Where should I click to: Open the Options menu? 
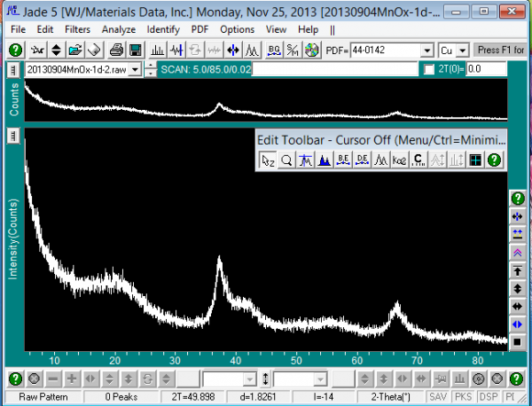coord(237,29)
